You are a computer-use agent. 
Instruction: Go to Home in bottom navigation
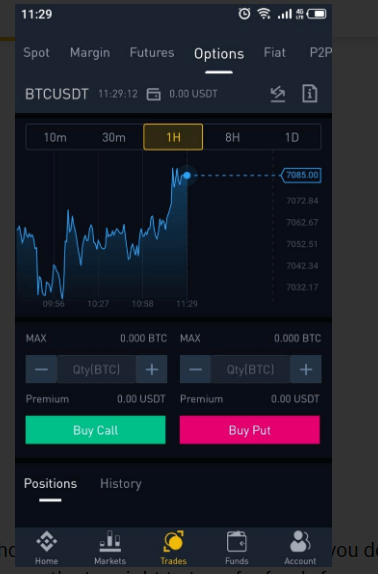(x=46, y=547)
